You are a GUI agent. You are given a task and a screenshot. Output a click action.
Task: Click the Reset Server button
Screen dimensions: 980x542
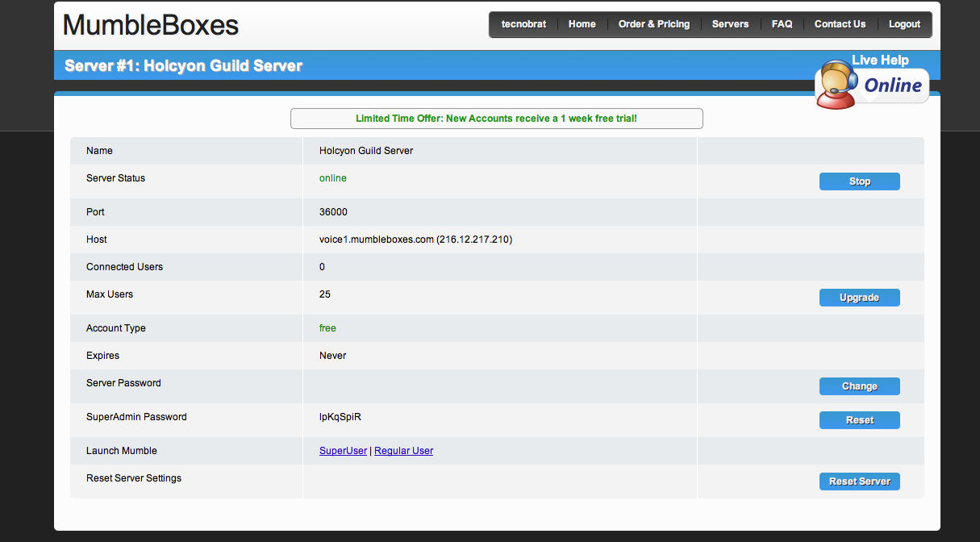859,482
